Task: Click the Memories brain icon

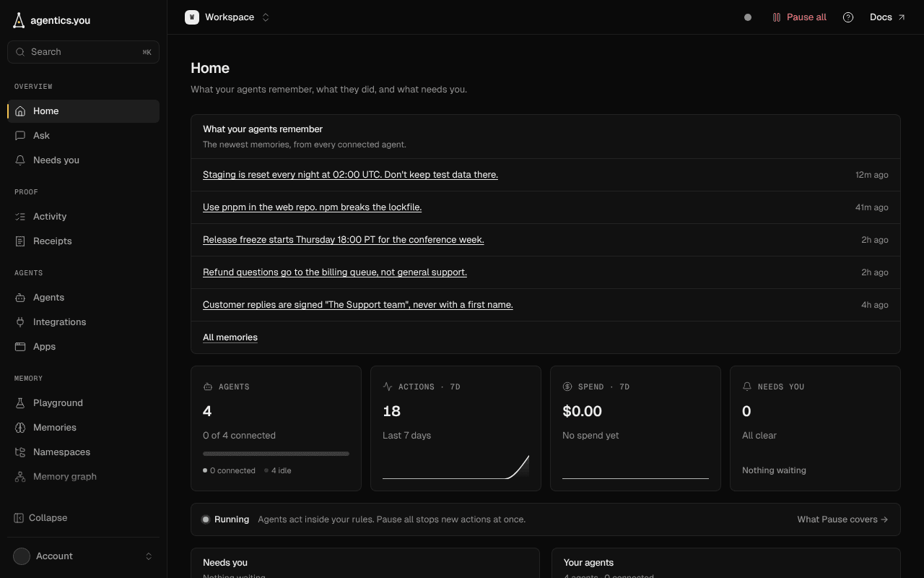Action: click(20, 428)
